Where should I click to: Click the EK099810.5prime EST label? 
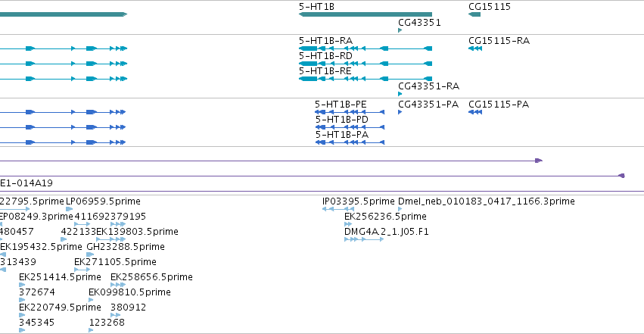(x=130, y=292)
